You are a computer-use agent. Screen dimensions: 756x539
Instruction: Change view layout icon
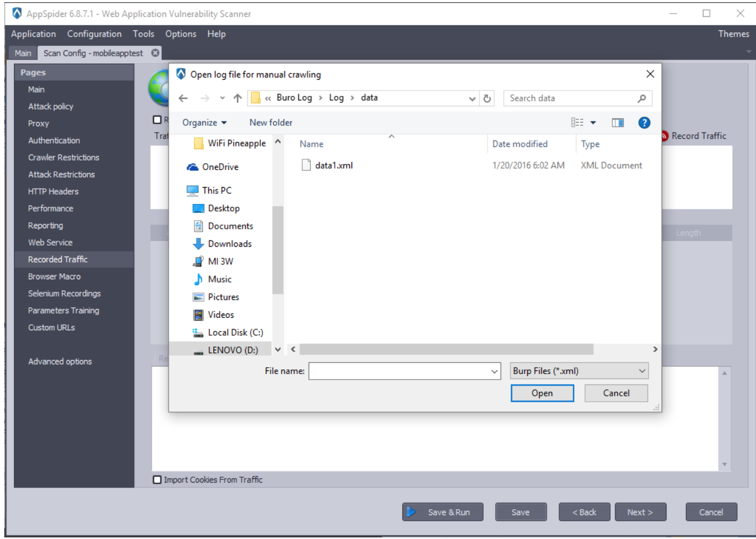pos(577,123)
